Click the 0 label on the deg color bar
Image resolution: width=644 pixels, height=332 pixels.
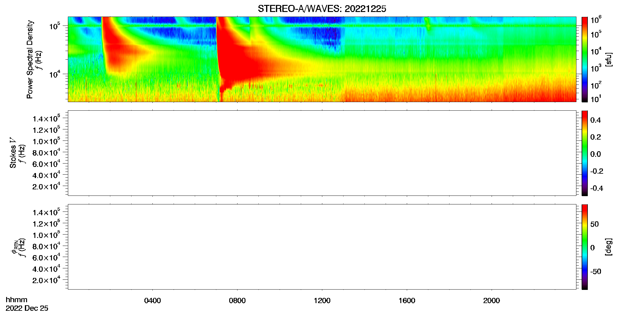pos(593,248)
